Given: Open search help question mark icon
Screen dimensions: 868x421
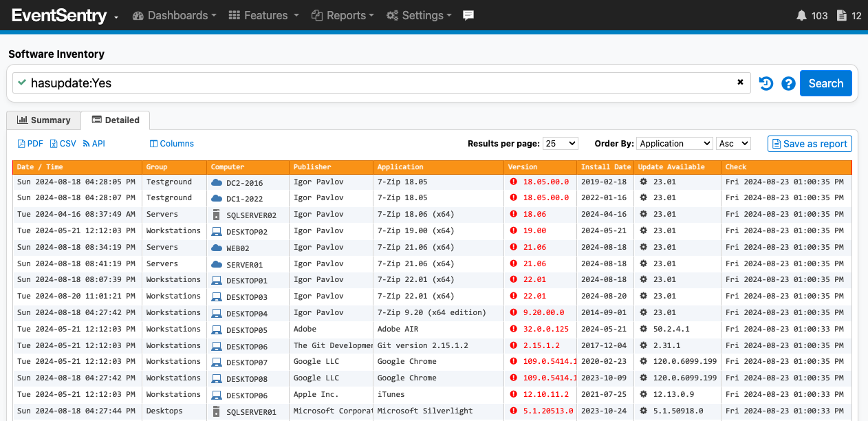Looking at the screenshot, I should (x=789, y=83).
